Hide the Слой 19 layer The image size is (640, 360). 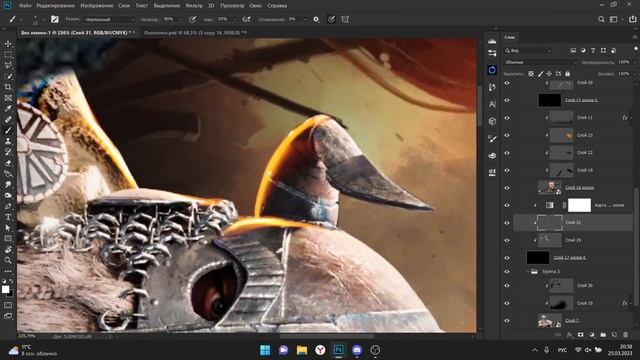click(x=507, y=170)
